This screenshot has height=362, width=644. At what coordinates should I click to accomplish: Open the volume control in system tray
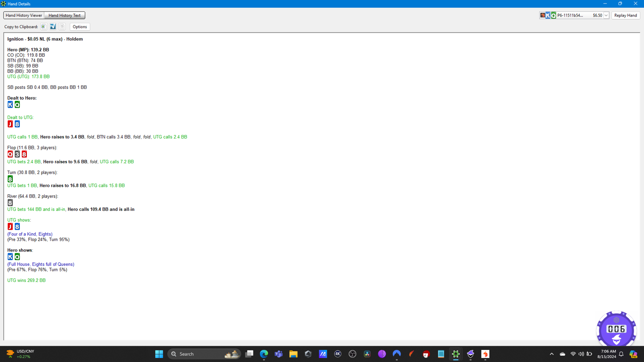pos(581,354)
